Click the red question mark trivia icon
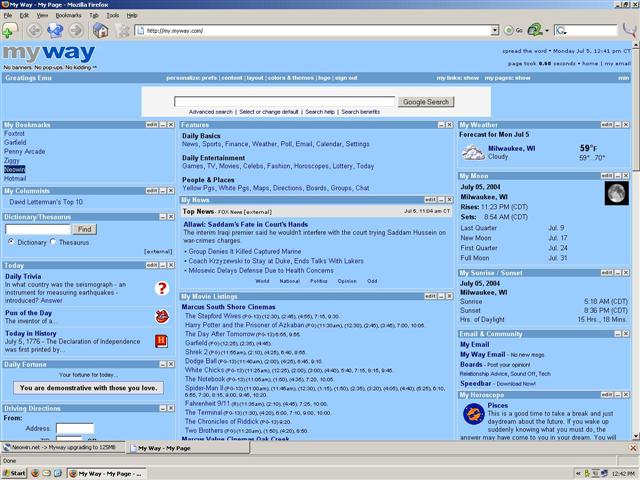Image resolution: width=640 pixels, height=480 pixels. [162, 289]
